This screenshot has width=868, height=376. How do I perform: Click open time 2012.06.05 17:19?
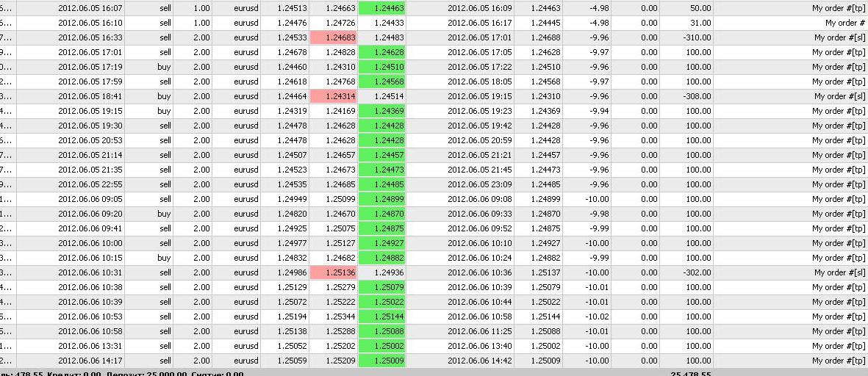click(x=90, y=67)
